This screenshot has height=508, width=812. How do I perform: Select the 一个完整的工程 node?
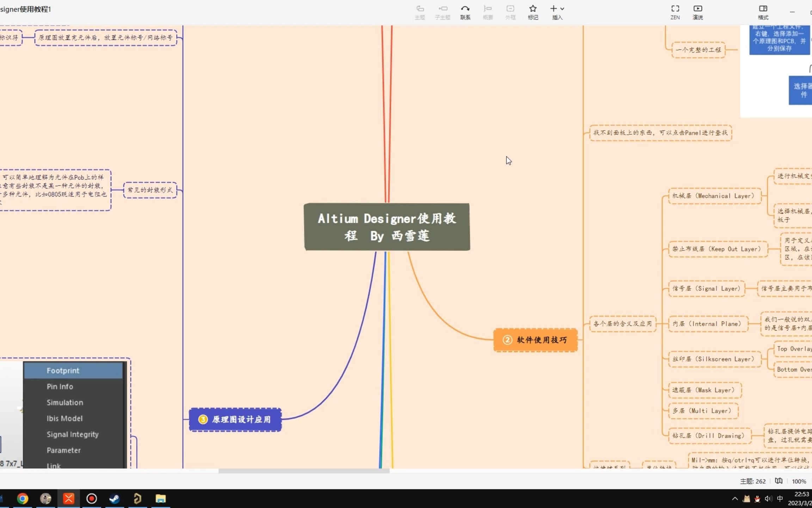pyautogui.click(x=699, y=50)
